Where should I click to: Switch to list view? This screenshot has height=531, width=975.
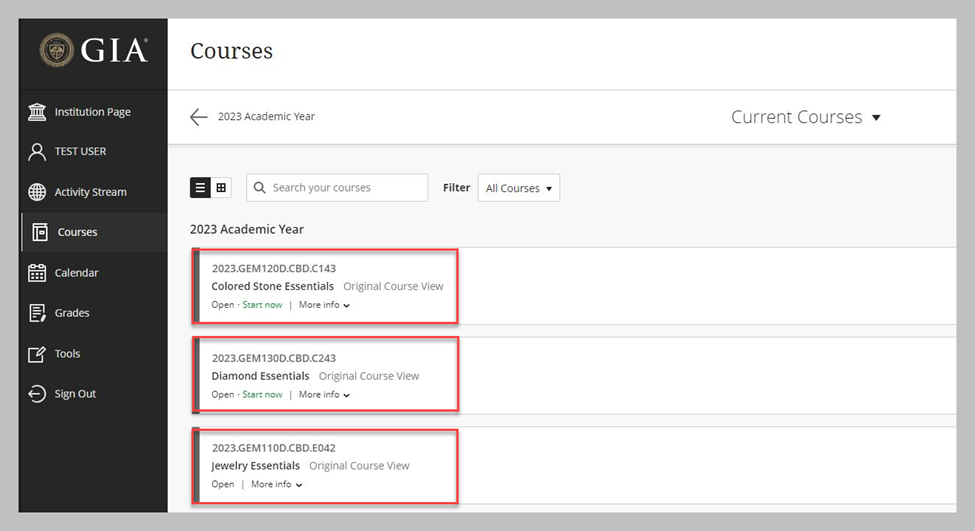[x=200, y=187]
